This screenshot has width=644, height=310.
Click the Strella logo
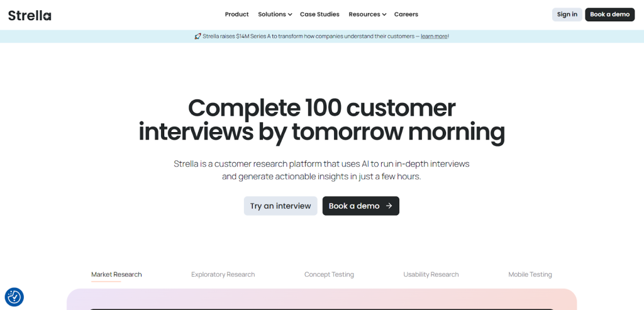point(30,14)
